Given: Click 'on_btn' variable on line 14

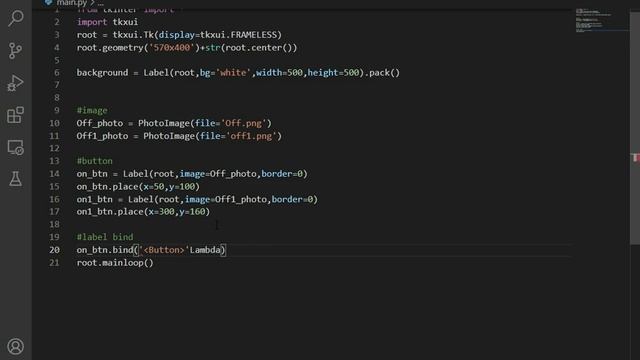Looking at the screenshot, I should [92, 174].
